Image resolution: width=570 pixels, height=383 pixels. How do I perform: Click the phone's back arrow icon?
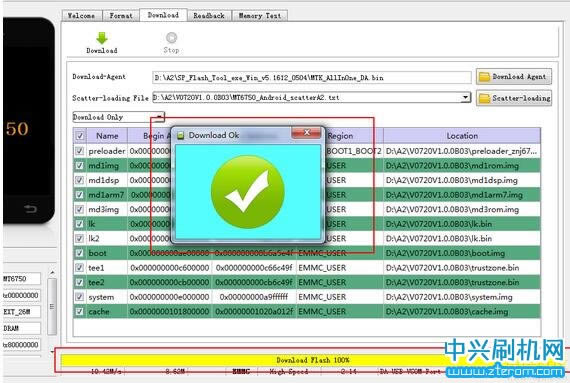[31, 209]
